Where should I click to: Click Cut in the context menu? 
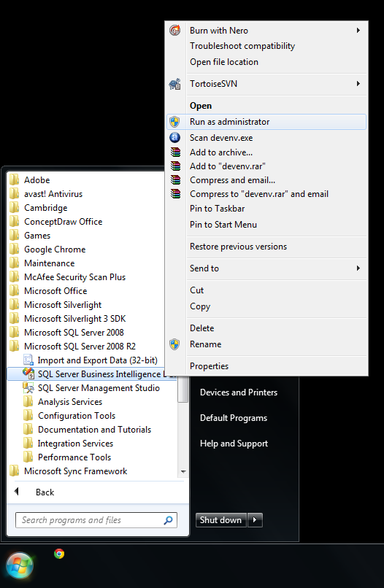(196, 290)
